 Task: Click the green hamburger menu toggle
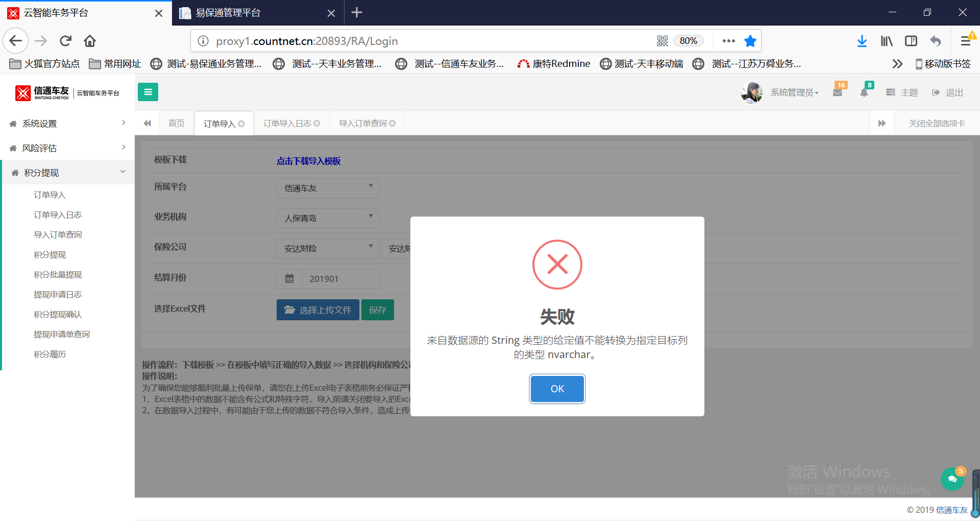click(x=148, y=92)
